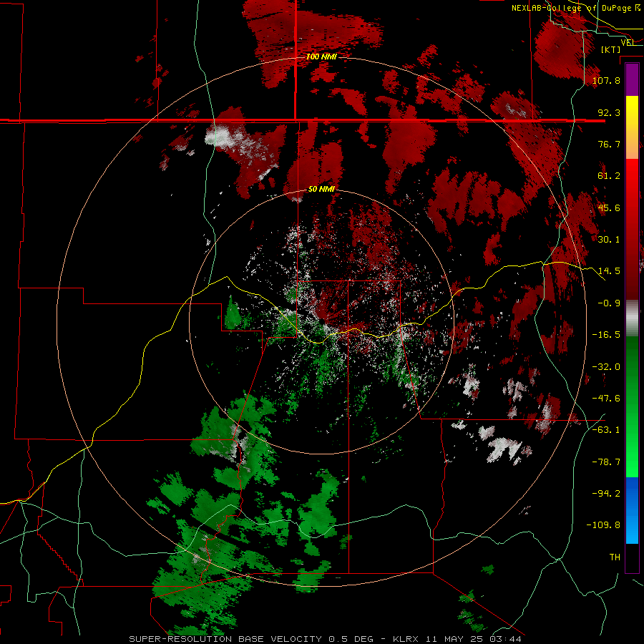Click the 107.8 value on velocity scale
The height and width of the screenshot is (644, 644).
(606, 80)
